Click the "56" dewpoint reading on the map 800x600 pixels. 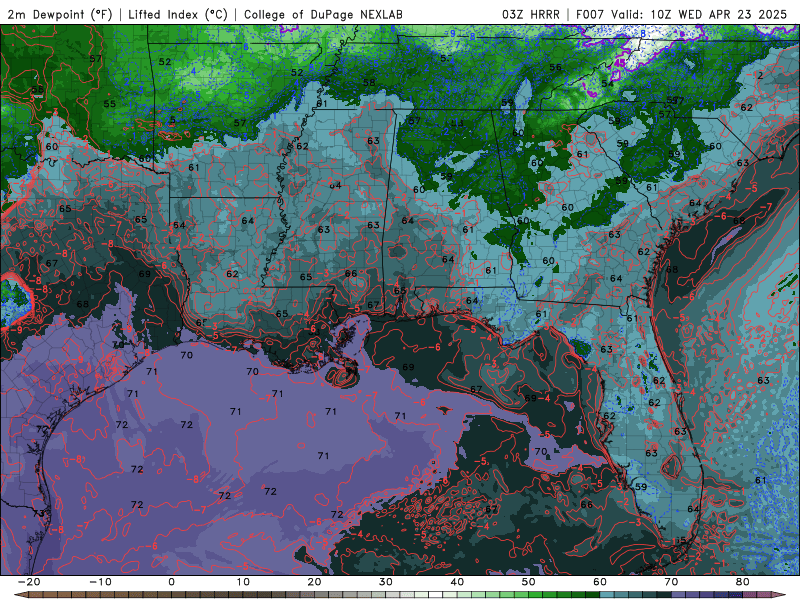tap(555, 67)
